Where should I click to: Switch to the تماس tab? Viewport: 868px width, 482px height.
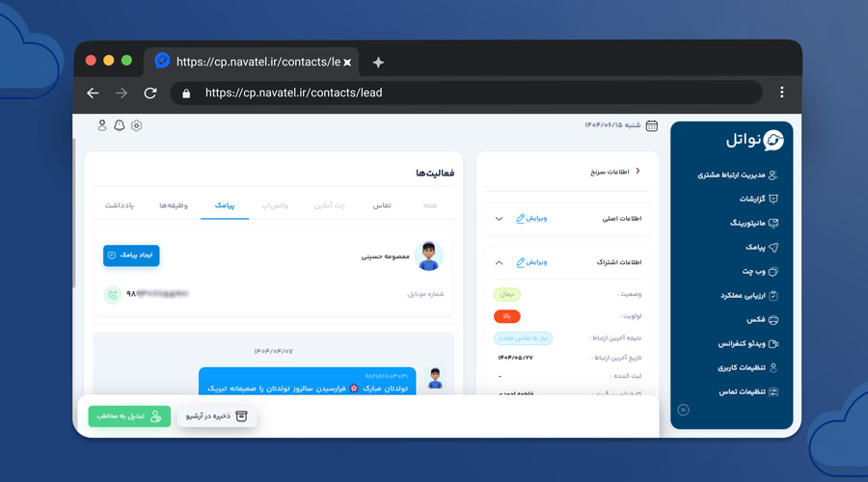[382, 205]
